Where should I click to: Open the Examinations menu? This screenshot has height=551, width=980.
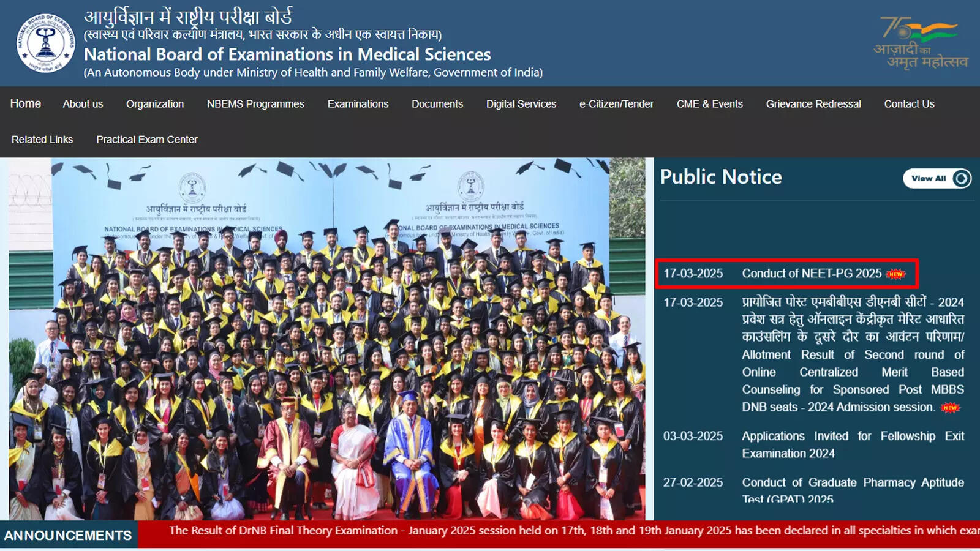tap(358, 104)
